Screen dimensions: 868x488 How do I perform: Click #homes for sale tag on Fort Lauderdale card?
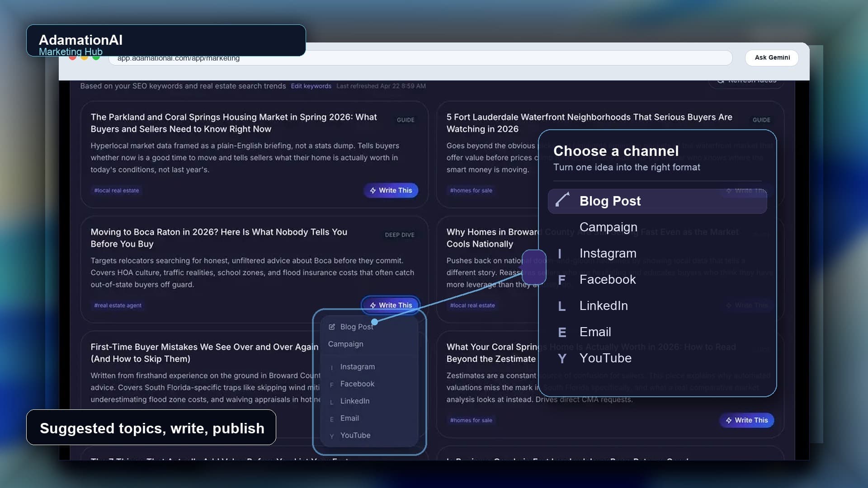click(x=471, y=190)
